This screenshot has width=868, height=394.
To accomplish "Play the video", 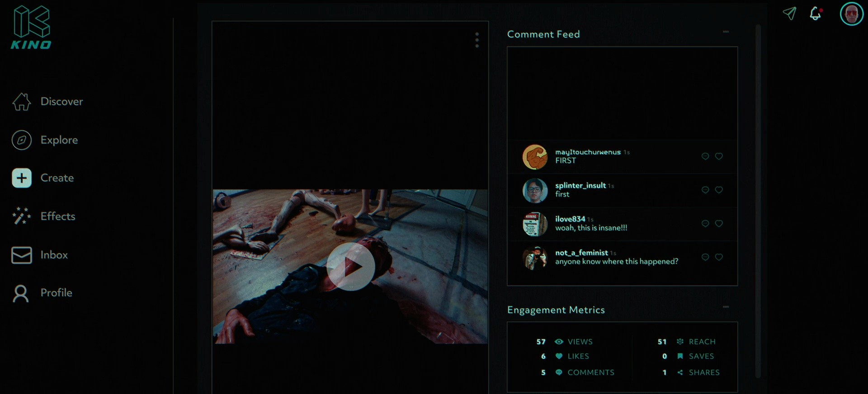I will [351, 267].
